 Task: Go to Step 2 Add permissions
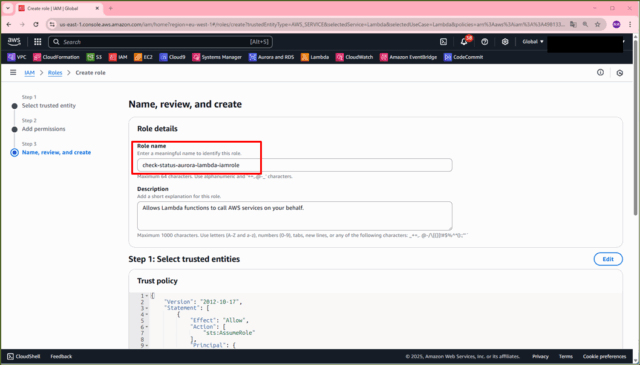pyautogui.click(x=43, y=129)
